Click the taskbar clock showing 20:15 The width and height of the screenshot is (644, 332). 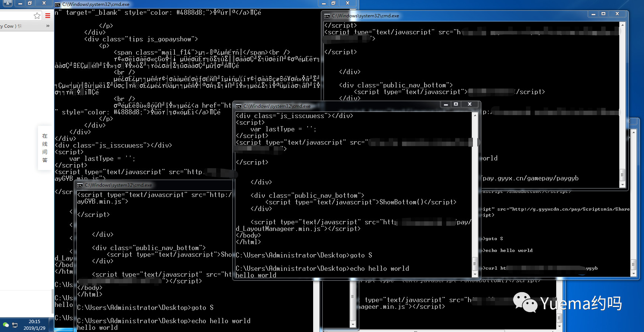tap(34, 325)
